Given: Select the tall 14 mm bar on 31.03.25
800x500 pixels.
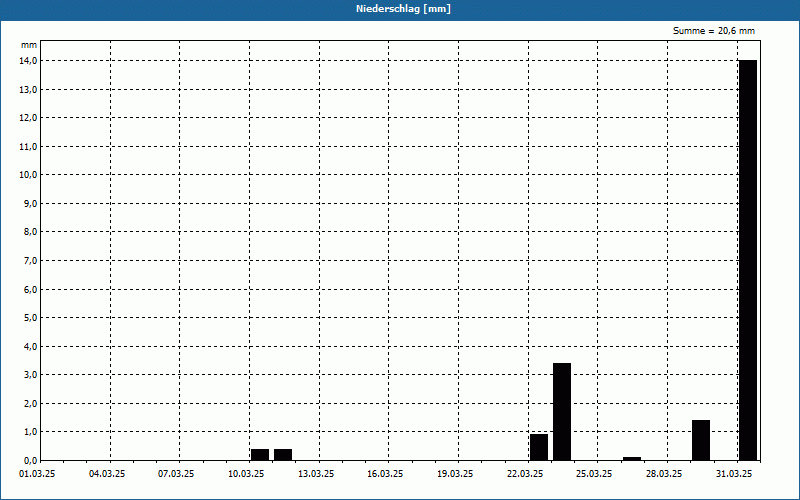Looking at the screenshot, I should click(x=748, y=260).
